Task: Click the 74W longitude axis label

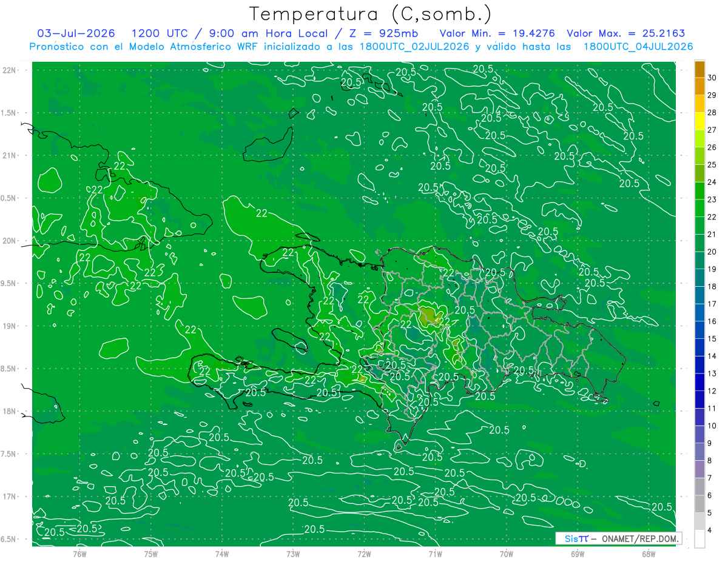Action: tap(221, 554)
